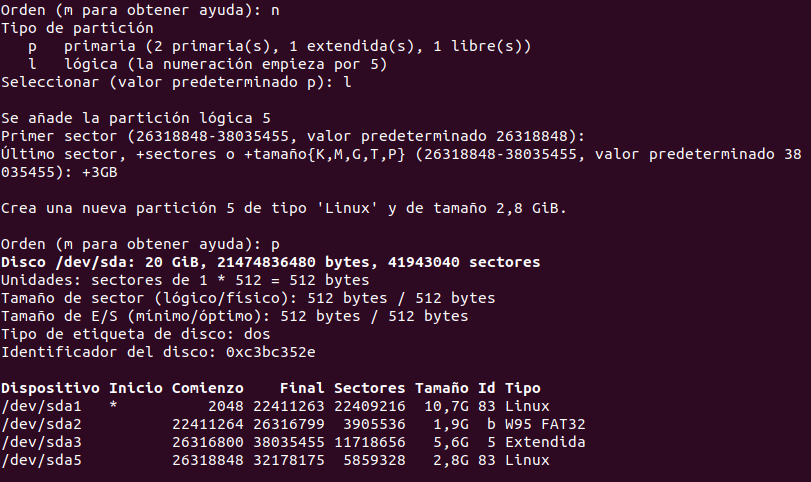Click the 'Inicio' column header
Image resolution: width=811 pixels, height=482 pixels.
pos(136,388)
